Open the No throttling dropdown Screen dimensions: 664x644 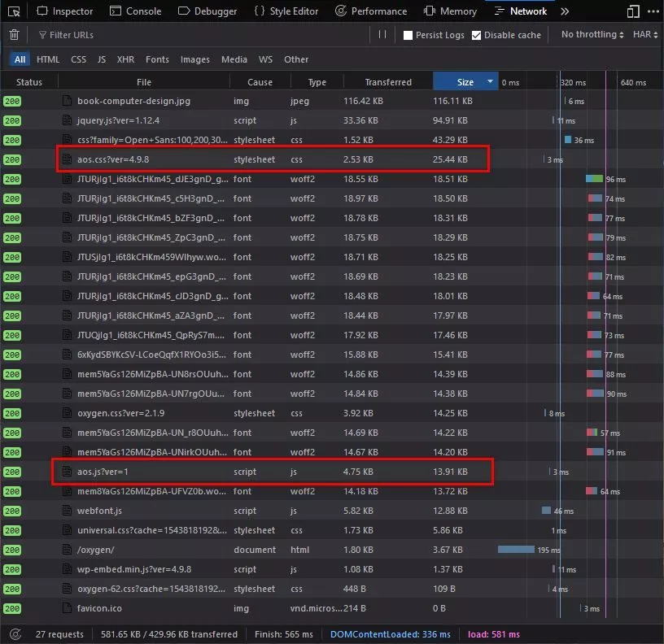tap(592, 35)
